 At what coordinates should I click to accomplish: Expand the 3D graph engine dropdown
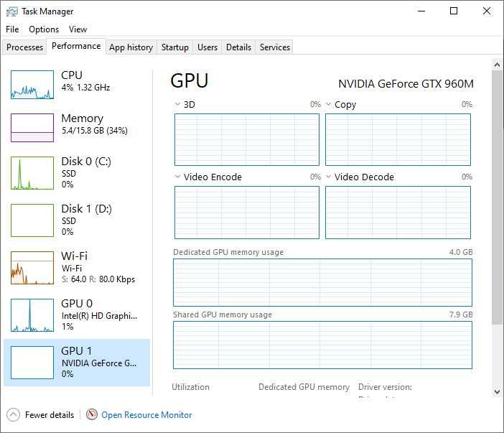pyautogui.click(x=178, y=105)
